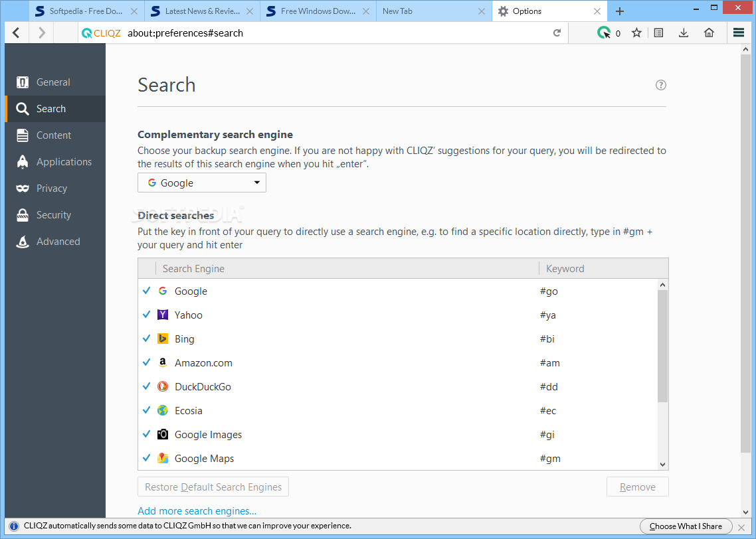Click Choose What I Share button

[x=686, y=526]
